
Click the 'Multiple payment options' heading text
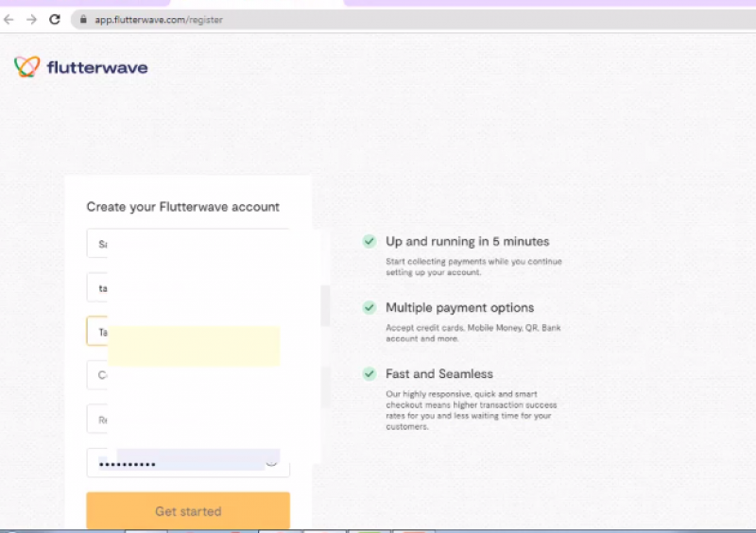pyautogui.click(x=459, y=308)
